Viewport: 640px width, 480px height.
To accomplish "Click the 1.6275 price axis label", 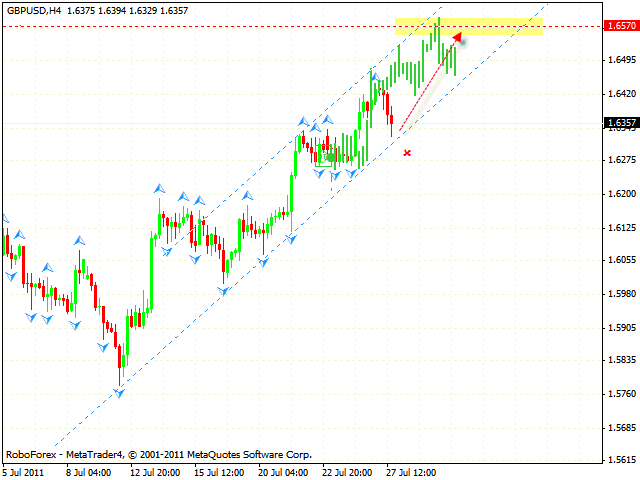I will (x=622, y=160).
